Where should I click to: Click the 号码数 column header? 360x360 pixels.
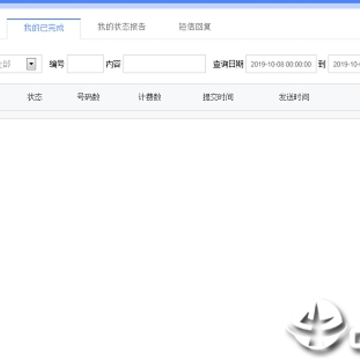(88, 97)
